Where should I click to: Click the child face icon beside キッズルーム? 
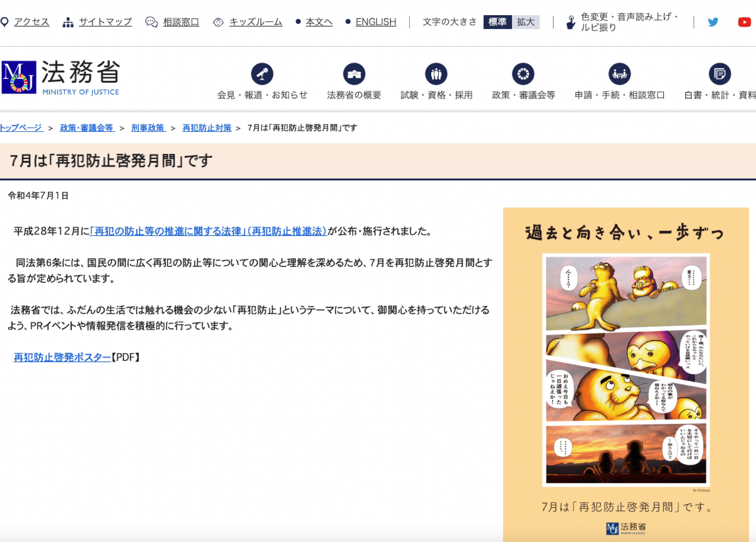[x=218, y=22]
